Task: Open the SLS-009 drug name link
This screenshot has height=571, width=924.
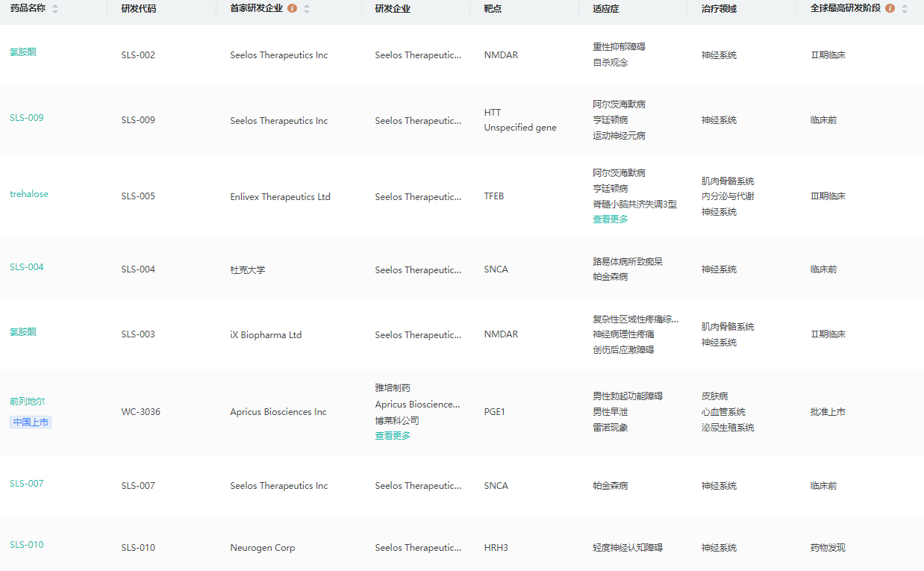Action: pyautogui.click(x=27, y=118)
